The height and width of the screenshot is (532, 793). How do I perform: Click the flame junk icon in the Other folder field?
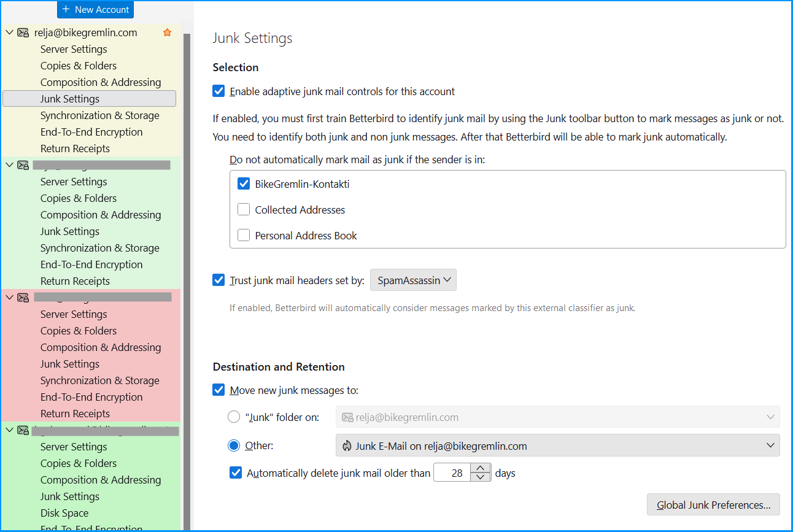click(347, 446)
